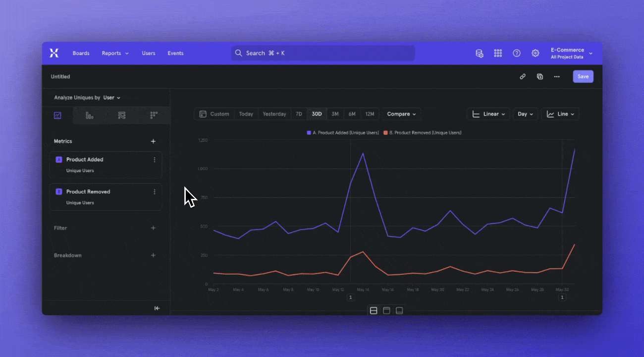Viewport: 644px width, 357px height.
Task: Open the apps grid icon
Action: (498, 53)
